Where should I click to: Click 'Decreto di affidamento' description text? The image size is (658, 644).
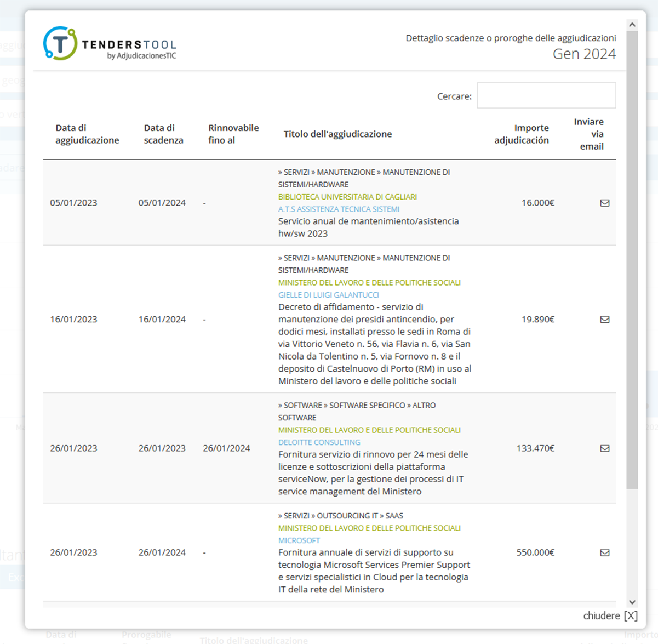(375, 344)
